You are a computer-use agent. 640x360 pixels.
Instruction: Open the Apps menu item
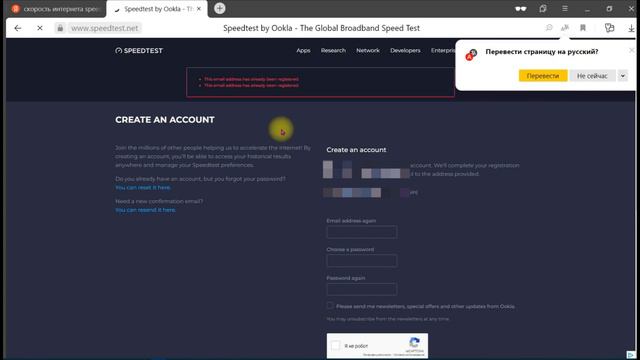coord(303,50)
